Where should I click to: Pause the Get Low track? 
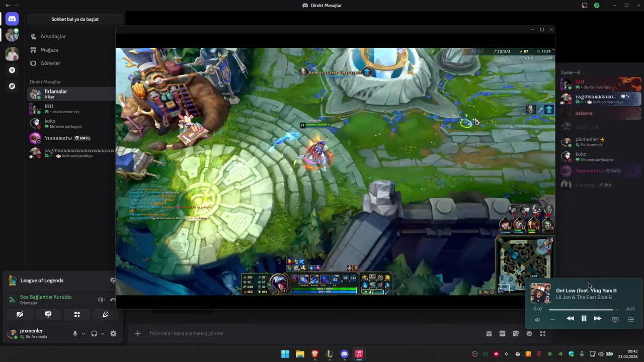click(584, 318)
